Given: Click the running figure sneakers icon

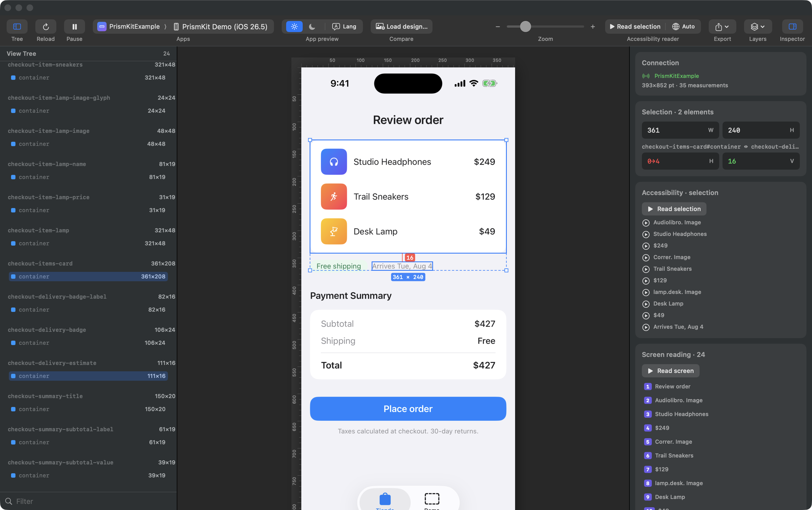Looking at the screenshot, I should (x=334, y=196).
